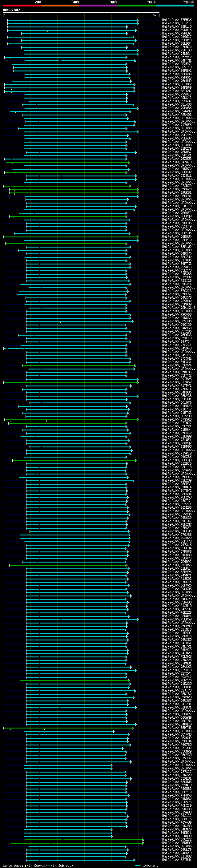Click the cyan ~100% legend color band
Viewport: 197px width, 868px height.
(x=175, y=6)
